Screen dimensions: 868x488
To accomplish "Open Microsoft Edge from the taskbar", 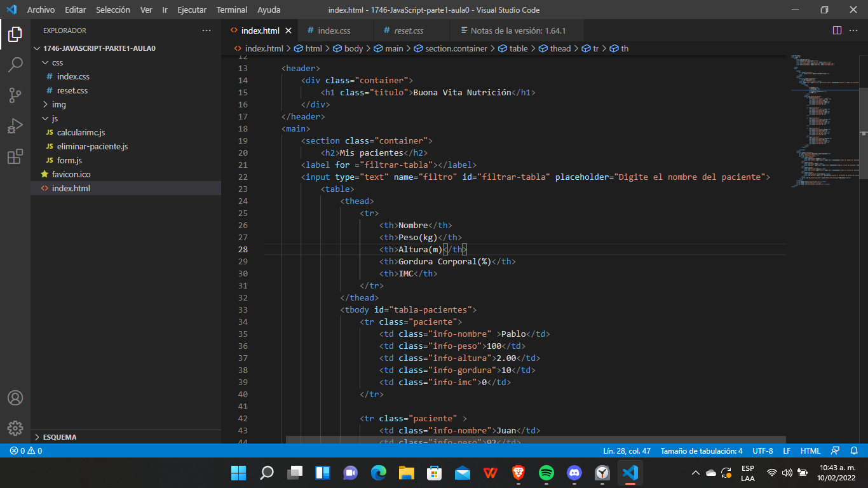I will pos(379,473).
